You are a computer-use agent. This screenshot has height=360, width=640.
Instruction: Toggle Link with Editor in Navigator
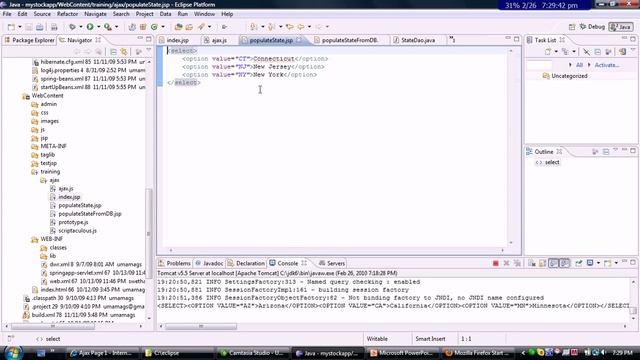point(124,52)
